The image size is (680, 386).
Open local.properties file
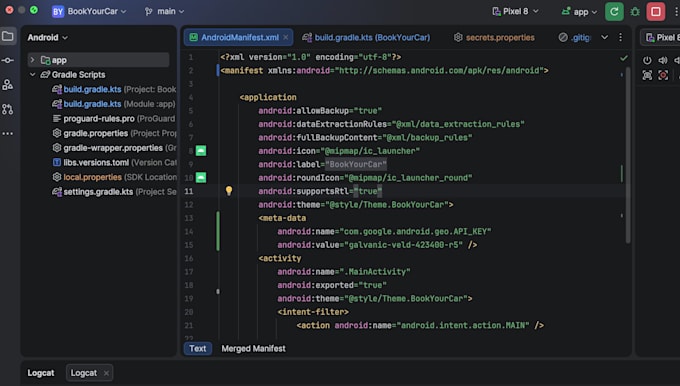[114, 177]
